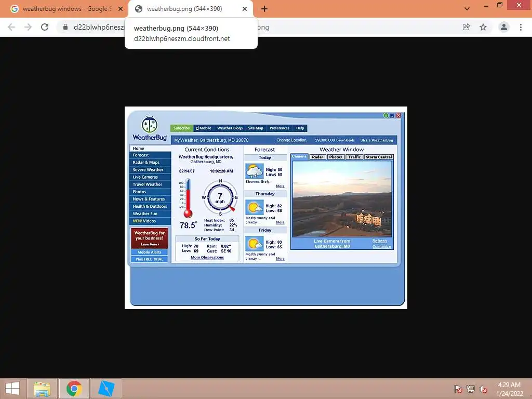Open a new browser tab
This screenshot has width=532, height=399.
[x=264, y=9]
